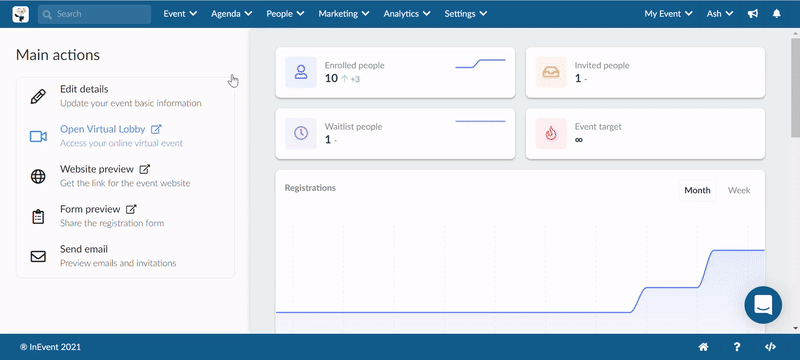Switch registrations chart to Week
Screen dimensions: 800x360
739,190
